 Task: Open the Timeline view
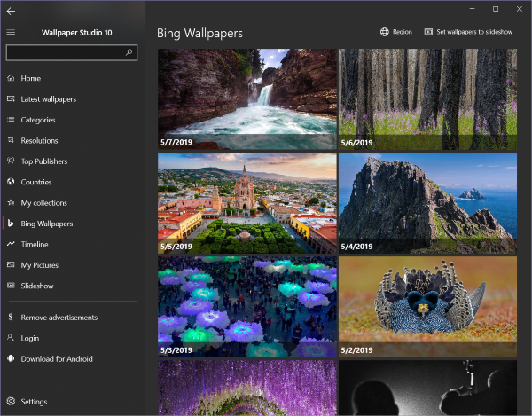(x=35, y=244)
